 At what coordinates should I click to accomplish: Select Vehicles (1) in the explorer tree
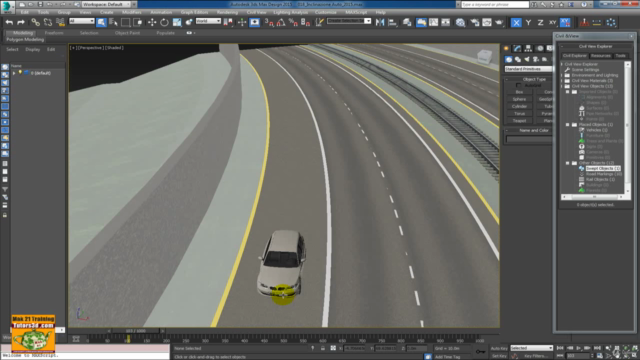597,130
